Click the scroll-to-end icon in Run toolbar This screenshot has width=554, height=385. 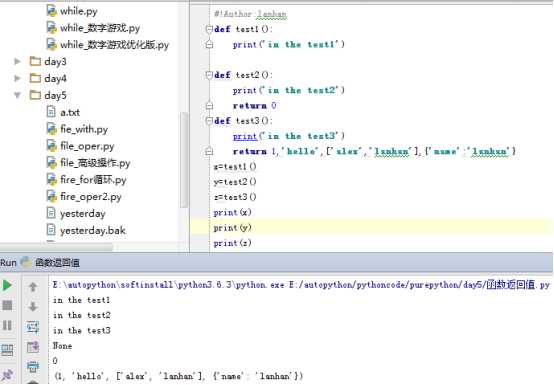pos(33,347)
